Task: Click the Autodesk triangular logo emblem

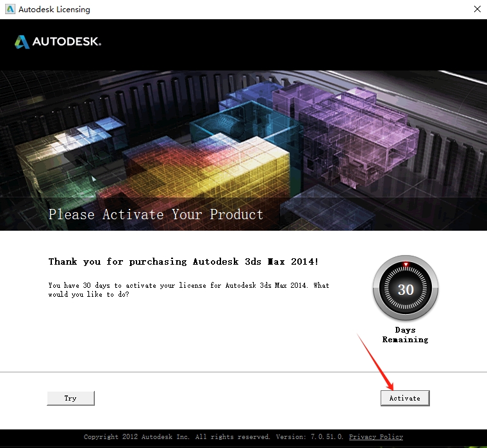Action: coord(22,42)
